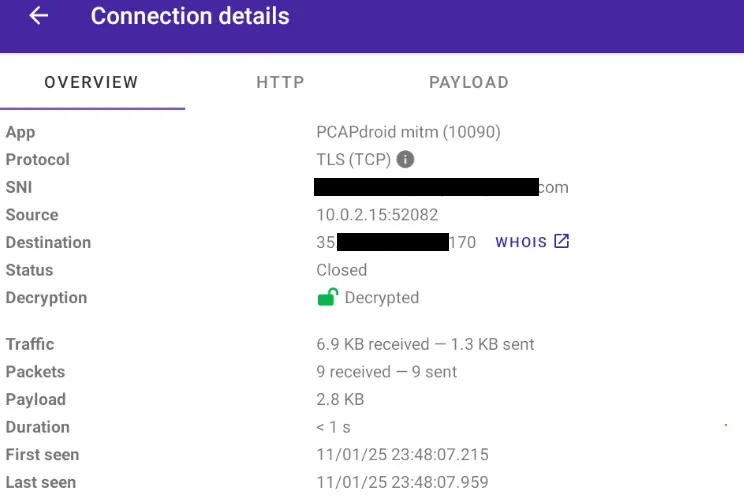Select the PCAPdroid mitm (10090) app value
Viewport: 744px width, 499px height.
pos(408,132)
